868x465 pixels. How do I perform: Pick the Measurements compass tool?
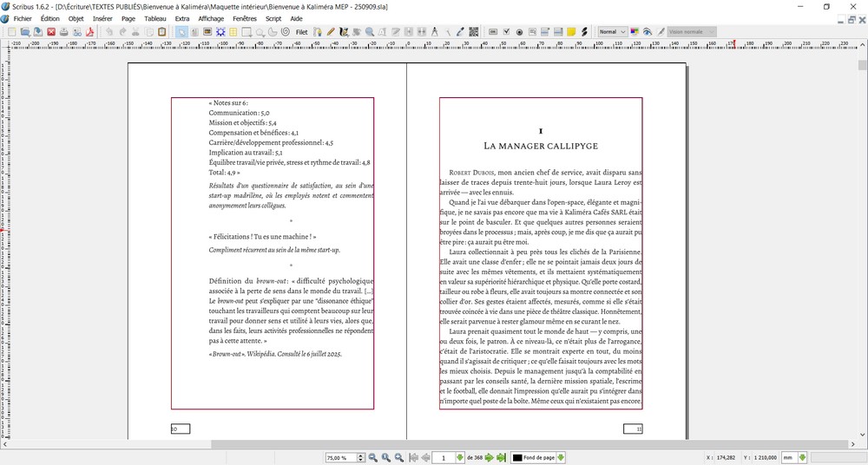click(435, 31)
